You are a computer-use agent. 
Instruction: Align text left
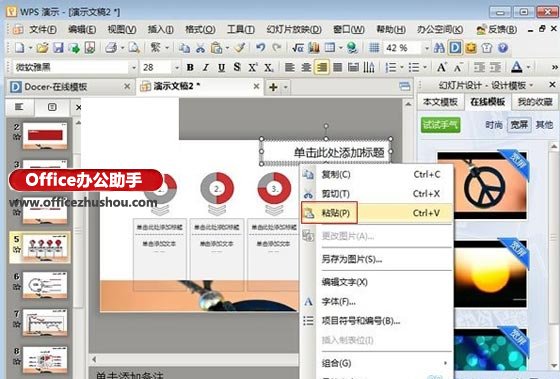tap(290, 67)
